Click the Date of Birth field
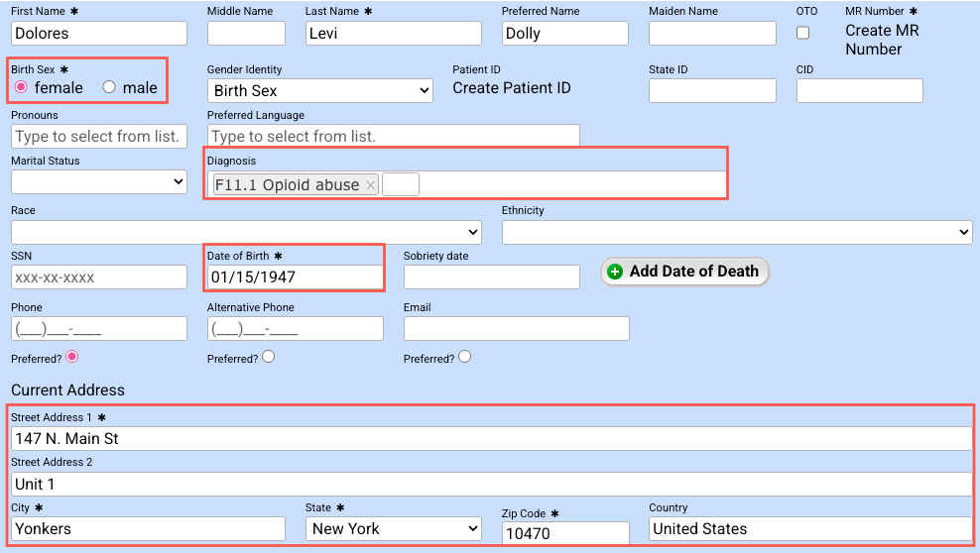Viewport: 980px width, 553px height. (294, 277)
